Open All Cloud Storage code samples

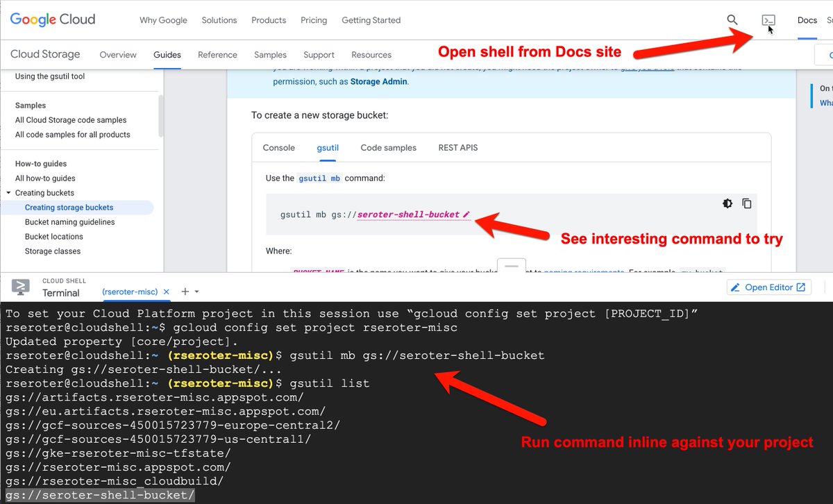point(71,120)
